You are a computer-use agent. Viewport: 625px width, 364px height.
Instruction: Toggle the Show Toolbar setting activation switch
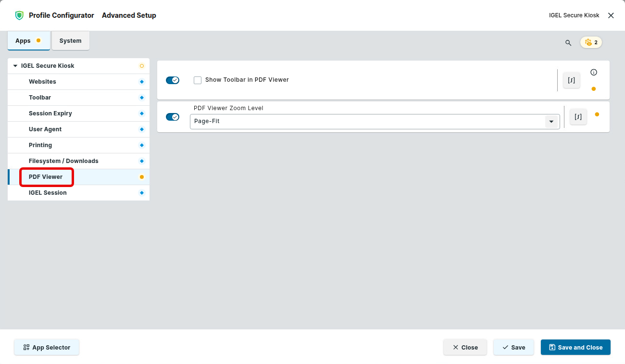(173, 80)
